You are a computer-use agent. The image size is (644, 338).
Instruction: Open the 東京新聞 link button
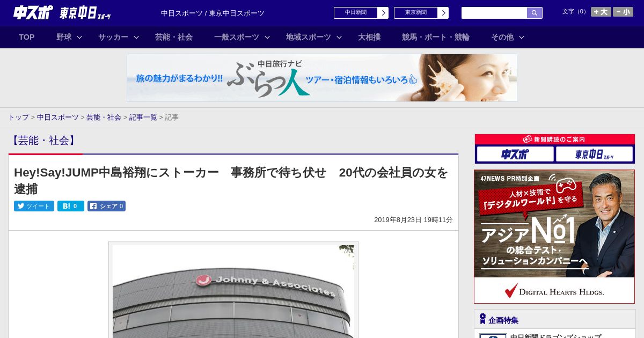421,13
